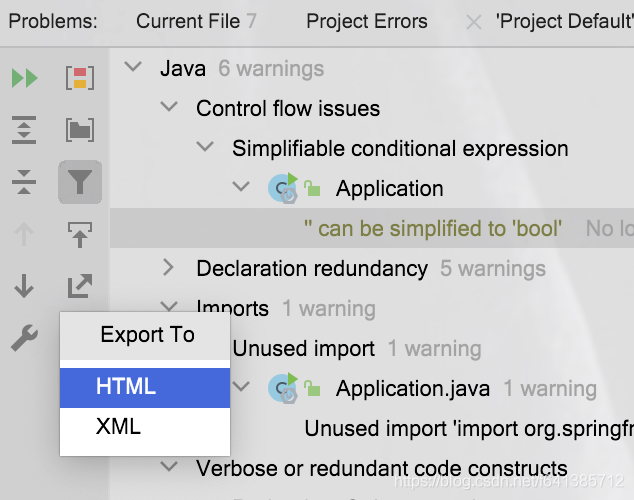
Task: Collapse the Java warnings node
Action: tap(132, 68)
